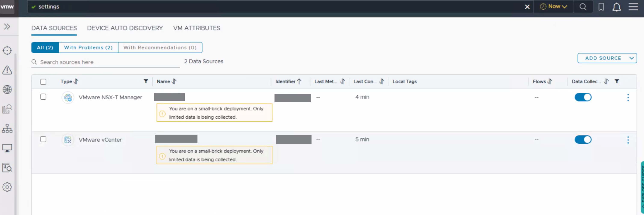The height and width of the screenshot is (215, 644).
Task: Toggle off VMware vCenter data collection switch
Action: pos(583,140)
